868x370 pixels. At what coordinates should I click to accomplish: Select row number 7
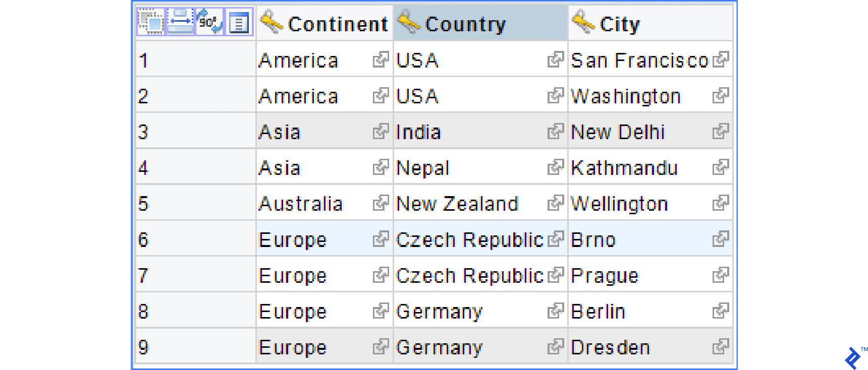point(195,275)
